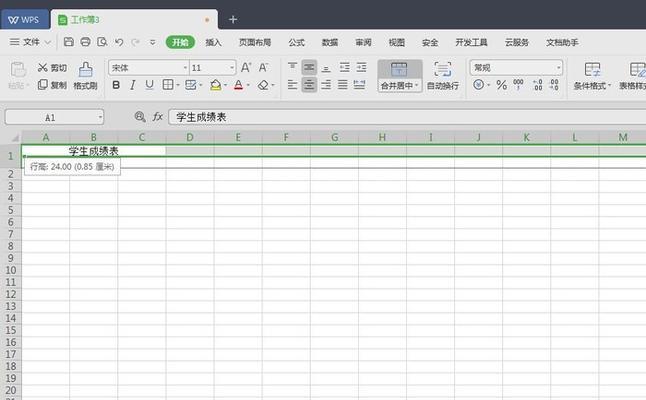Open the 开发工具 tab
Image resolution: width=646 pixels, height=400 pixels.
pyautogui.click(x=471, y=42)
